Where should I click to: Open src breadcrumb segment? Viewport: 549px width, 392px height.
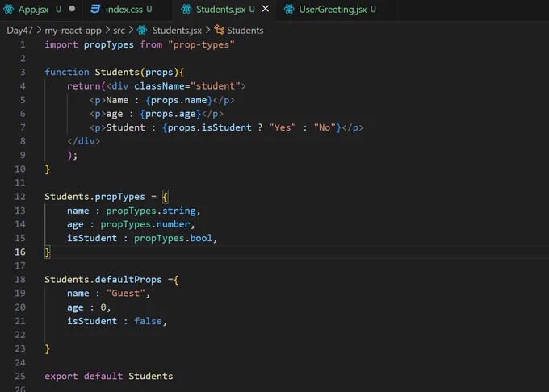click(119, 31)
